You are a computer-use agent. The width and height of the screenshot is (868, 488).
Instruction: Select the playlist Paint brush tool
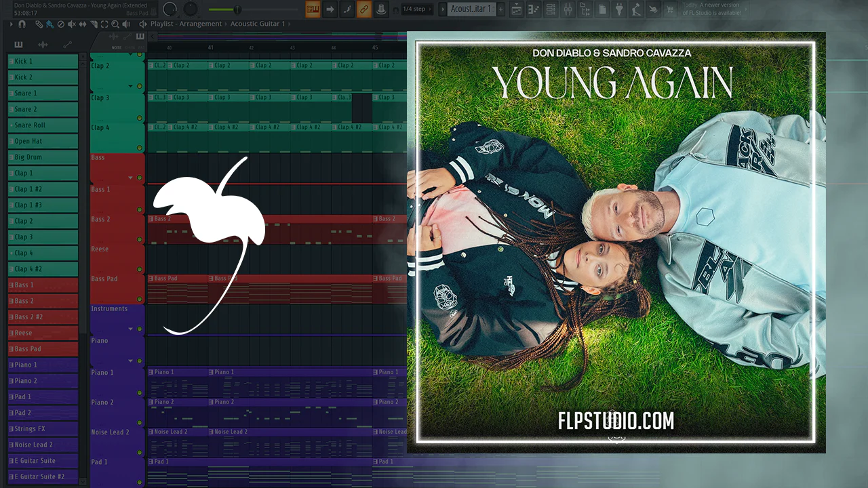[x=50, y=24]
